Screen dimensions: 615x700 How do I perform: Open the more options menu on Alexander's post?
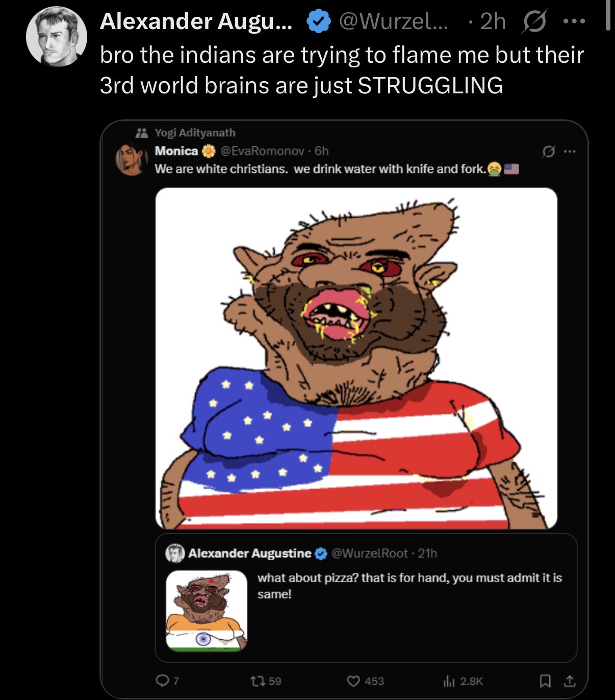point(574,21)
